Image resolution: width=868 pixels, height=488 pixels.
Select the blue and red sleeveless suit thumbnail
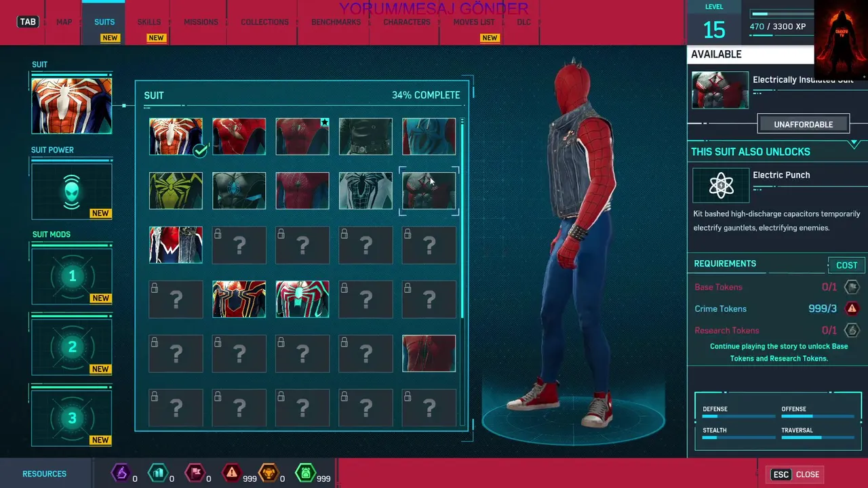pyautogui.click(x=429, y=136)
